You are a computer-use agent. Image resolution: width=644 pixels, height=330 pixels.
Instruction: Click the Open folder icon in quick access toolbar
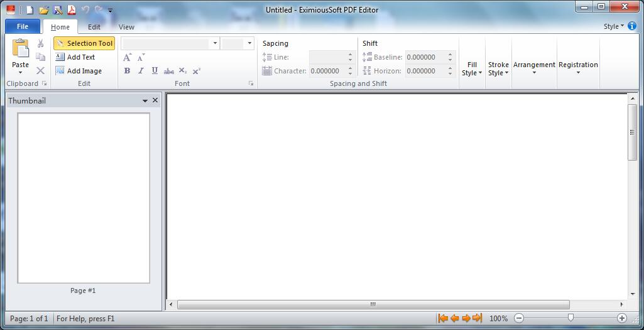coord(43,10)
